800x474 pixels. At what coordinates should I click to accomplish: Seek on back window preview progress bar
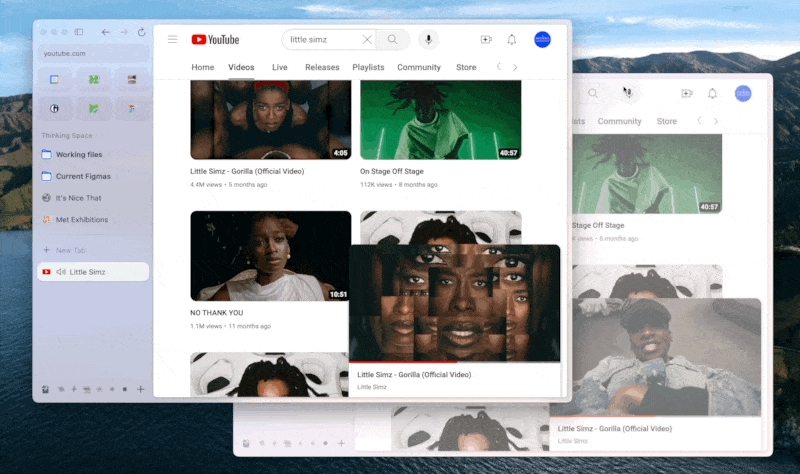[x=656, y=416]
